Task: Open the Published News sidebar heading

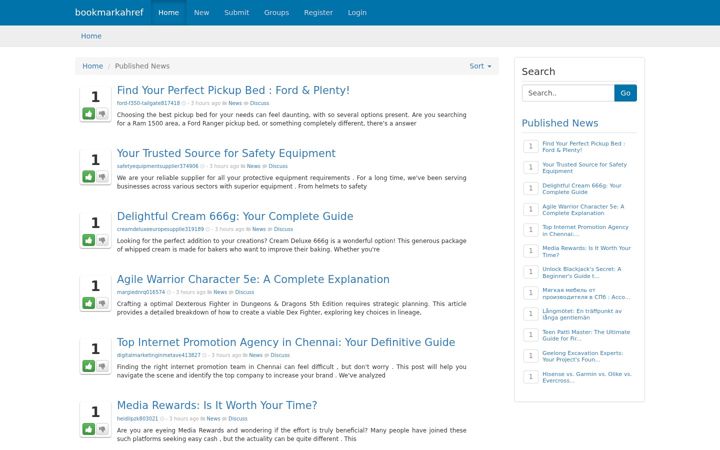Action: coord(560,123)
